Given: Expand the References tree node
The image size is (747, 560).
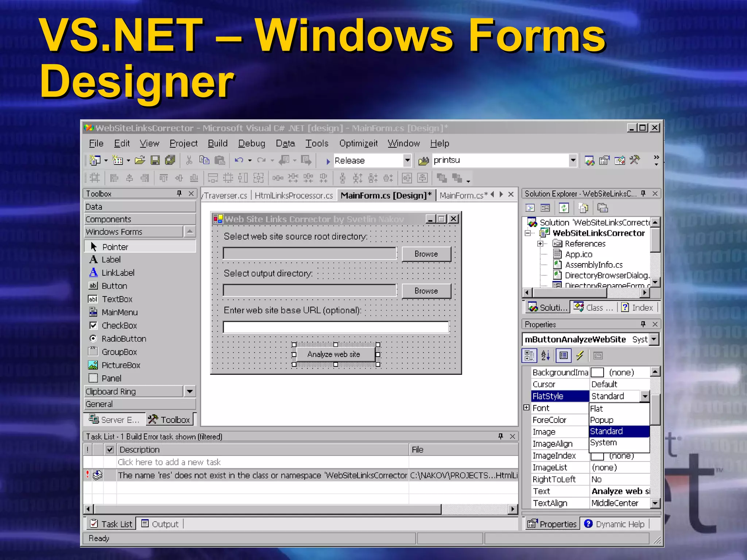Looking at the screenshot, I should (x=540, y=244).
